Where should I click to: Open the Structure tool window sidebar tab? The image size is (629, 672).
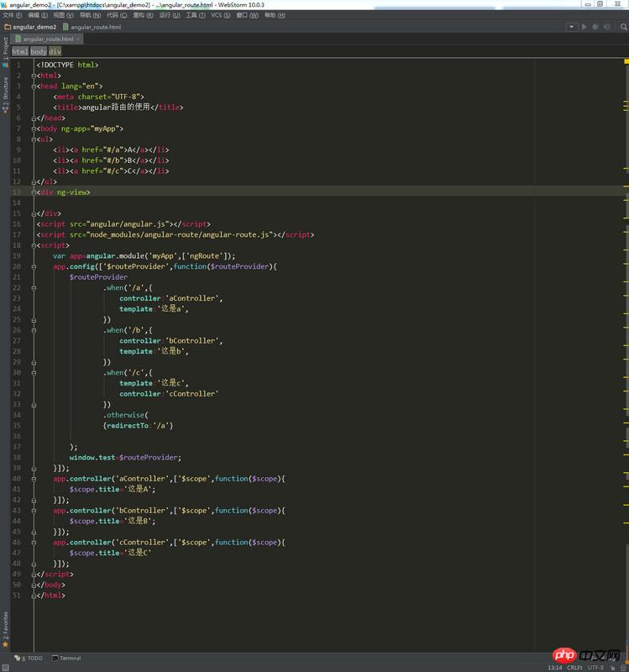(6, 95)
